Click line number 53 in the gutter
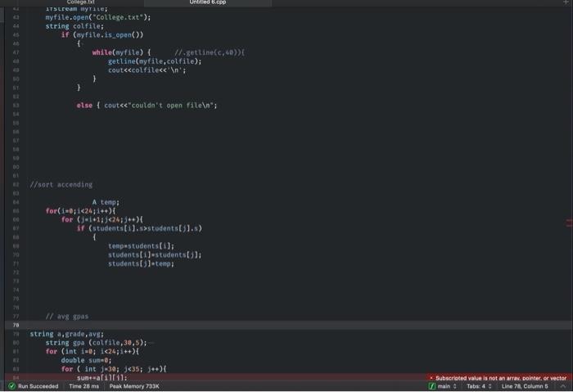 (16, 106)
